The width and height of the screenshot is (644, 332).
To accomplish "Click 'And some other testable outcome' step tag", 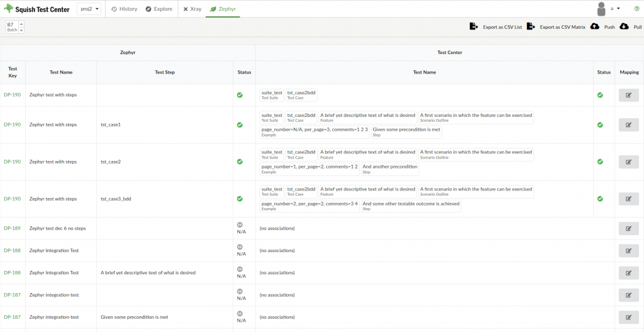I will click(411, 206).
